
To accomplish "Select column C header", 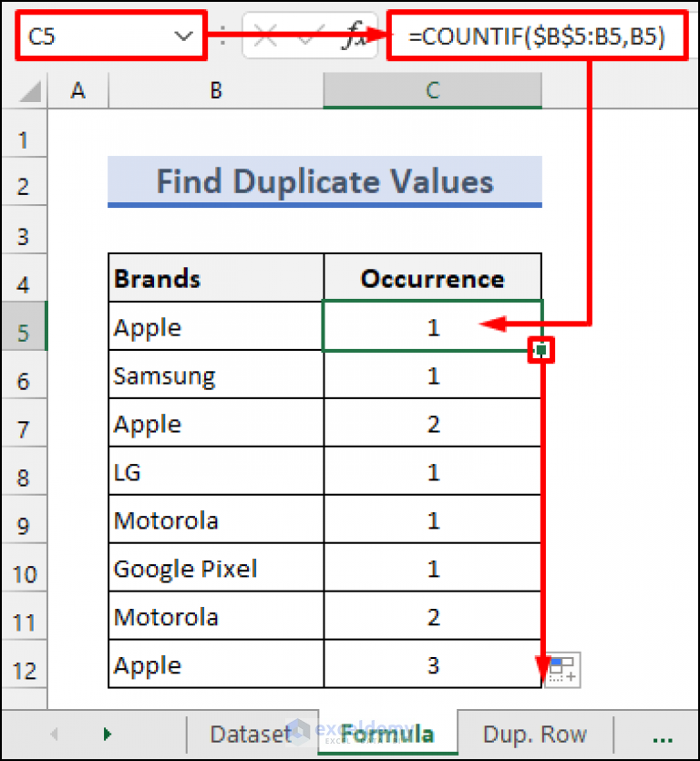I will [433, 90].
